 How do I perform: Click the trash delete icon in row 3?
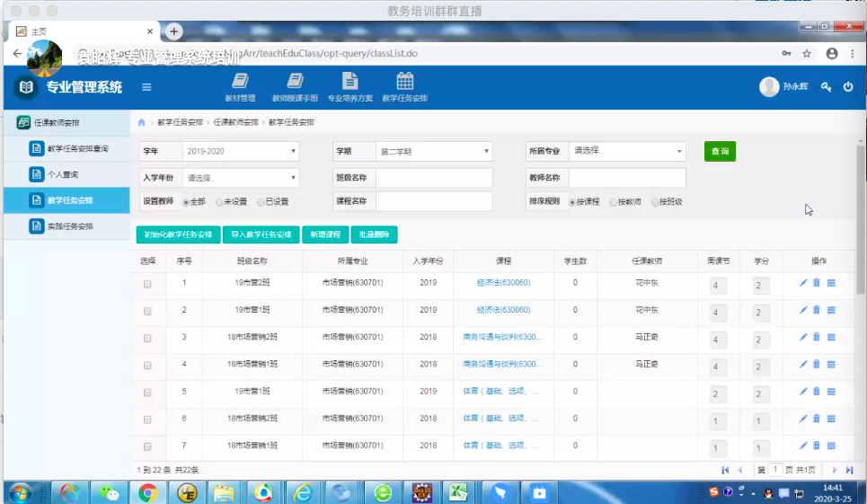pos(817,338)
